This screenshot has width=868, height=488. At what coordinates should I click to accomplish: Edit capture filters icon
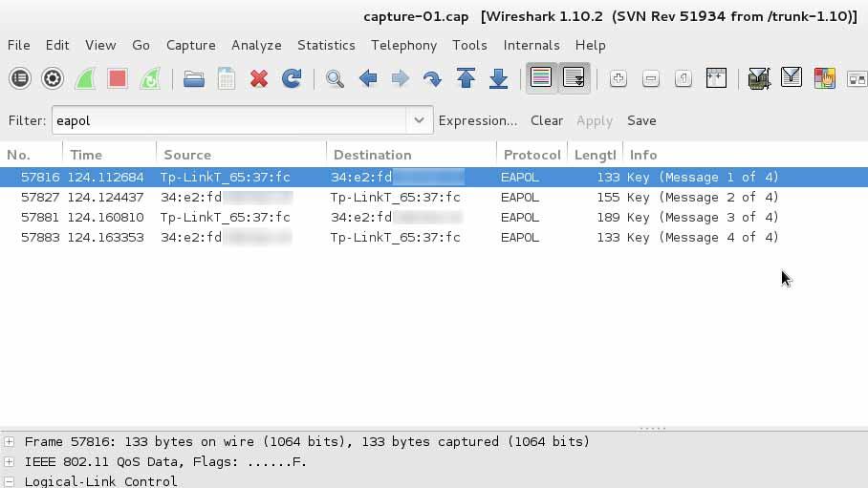758,78
